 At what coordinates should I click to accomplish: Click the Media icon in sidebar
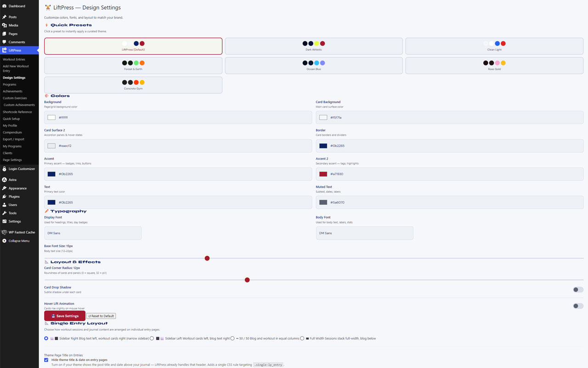5,25
